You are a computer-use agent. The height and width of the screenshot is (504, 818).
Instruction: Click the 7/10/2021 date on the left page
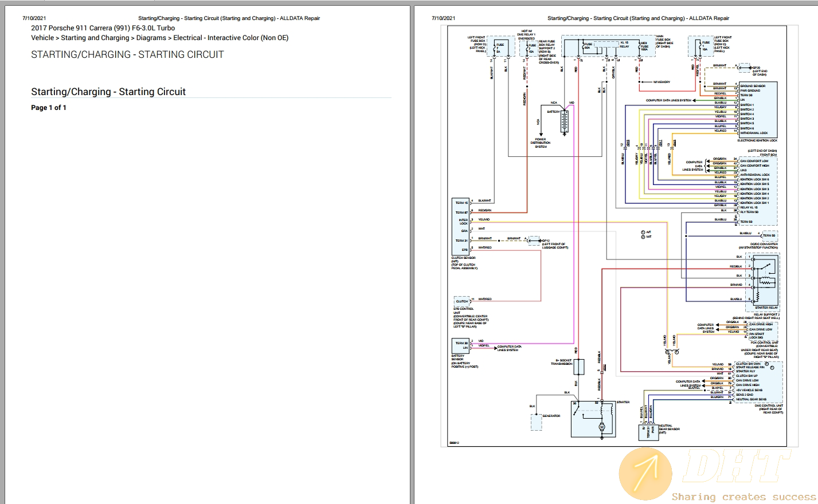(x=34, y=18)
